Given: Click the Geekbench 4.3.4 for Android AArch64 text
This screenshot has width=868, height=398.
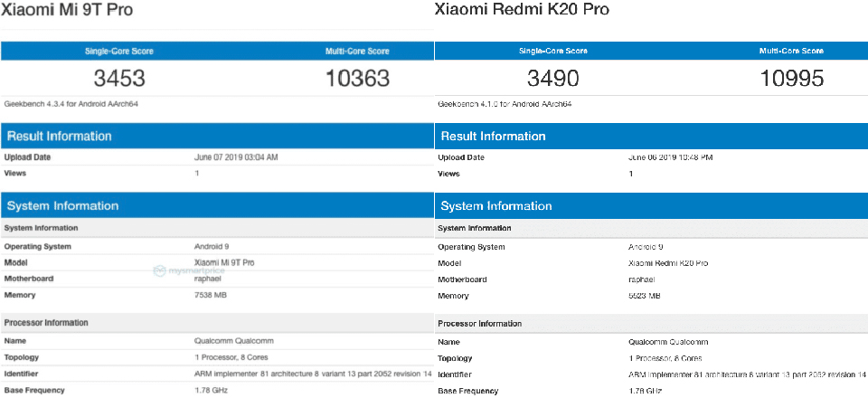Looking at the screenshot, I should [x=71, y=103].
